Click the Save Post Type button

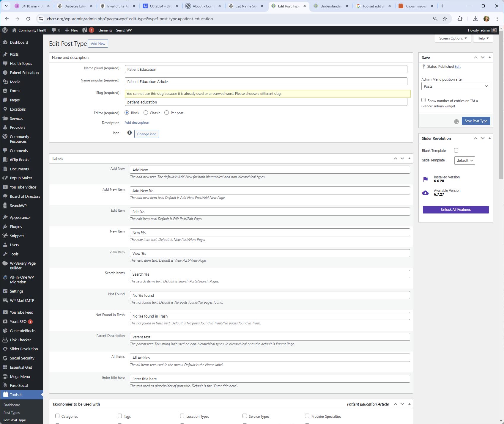476,121
